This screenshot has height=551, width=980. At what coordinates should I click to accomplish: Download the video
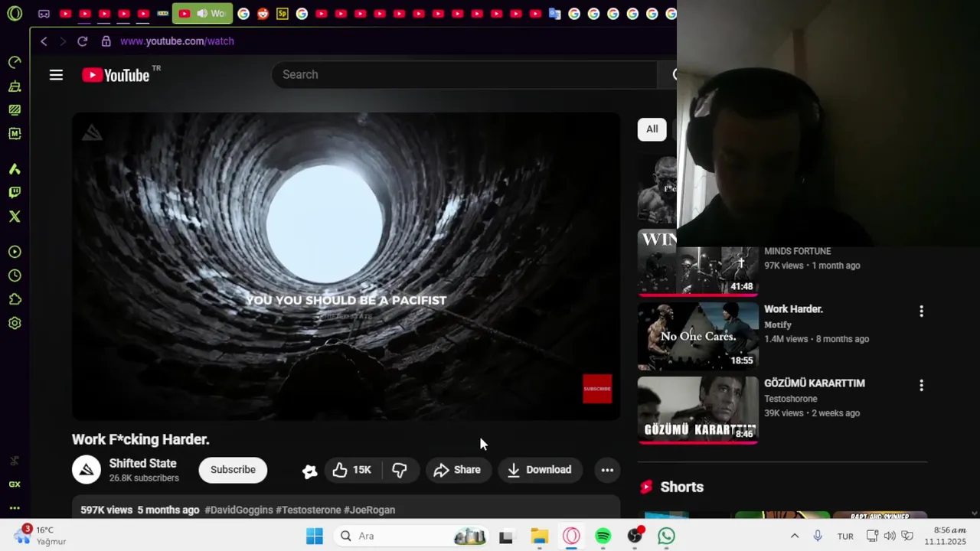pos(540,470)
